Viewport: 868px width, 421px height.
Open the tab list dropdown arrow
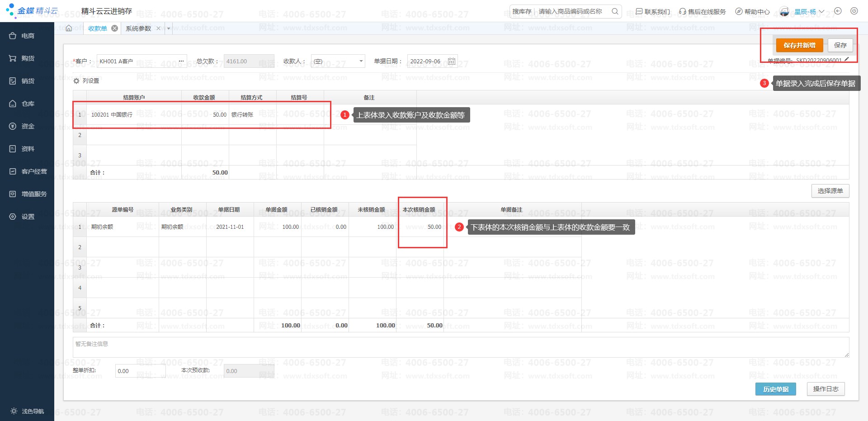point(169,28)
